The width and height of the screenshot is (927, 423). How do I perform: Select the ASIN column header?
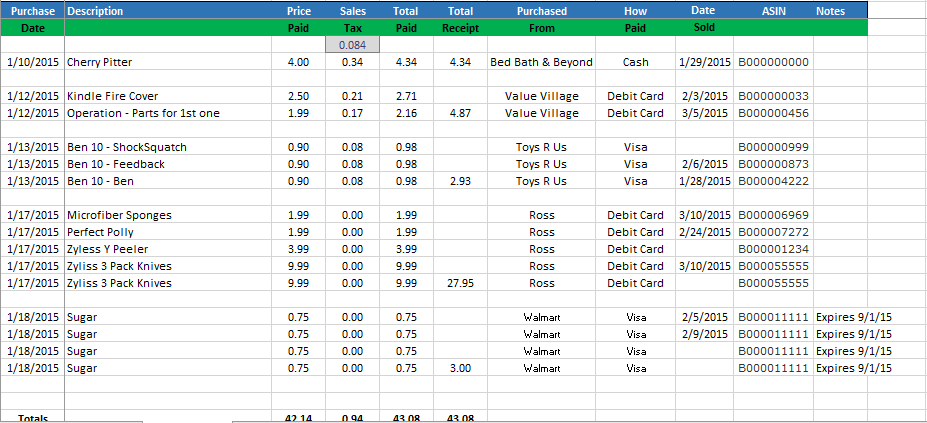pyautogui.click(x=773, y=11)
